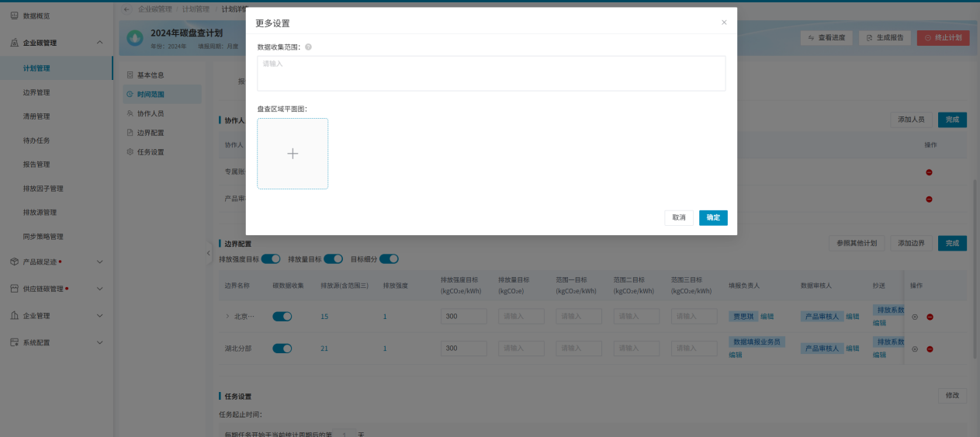Click the 取消 button in the dialog
Image resolution: width=980 pixels, height=437 pixels.
point(679,218)
